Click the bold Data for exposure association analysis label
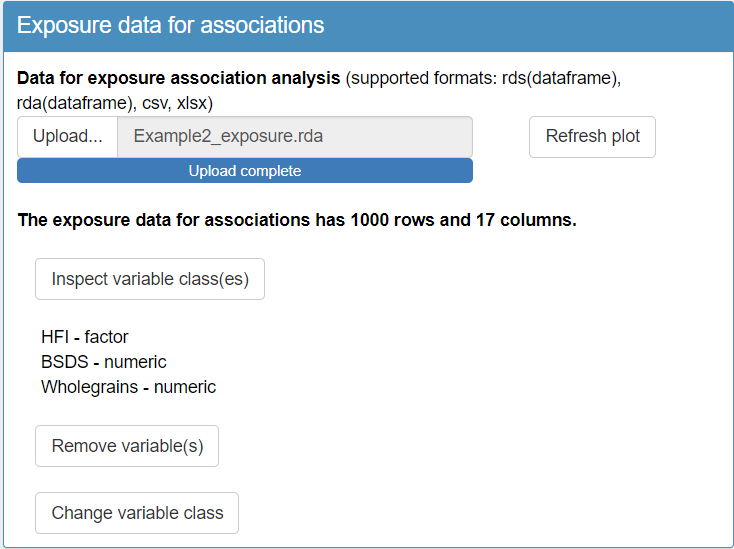This screenshot has height=549, width=734. pos(179,78)
